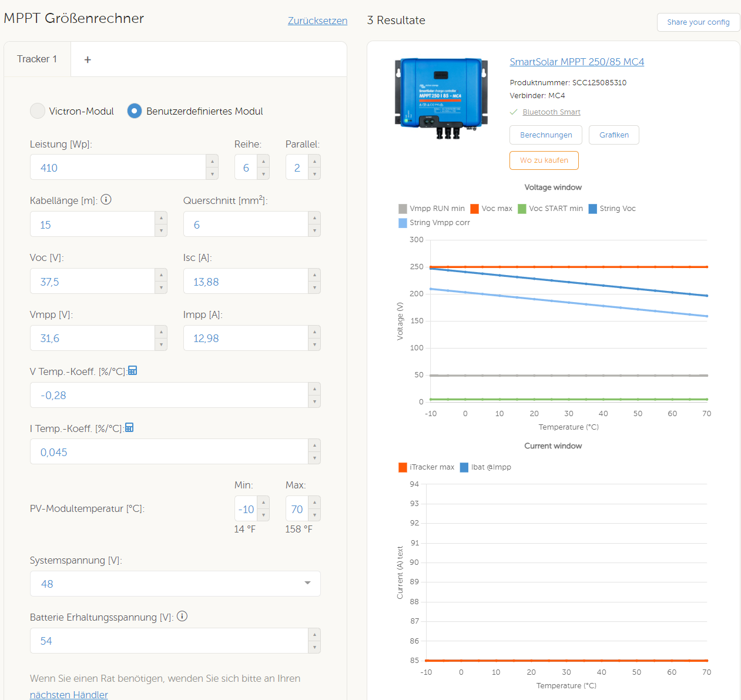Increase the Leistung value with up arrow
741x700 pixels.
[212, 161]
